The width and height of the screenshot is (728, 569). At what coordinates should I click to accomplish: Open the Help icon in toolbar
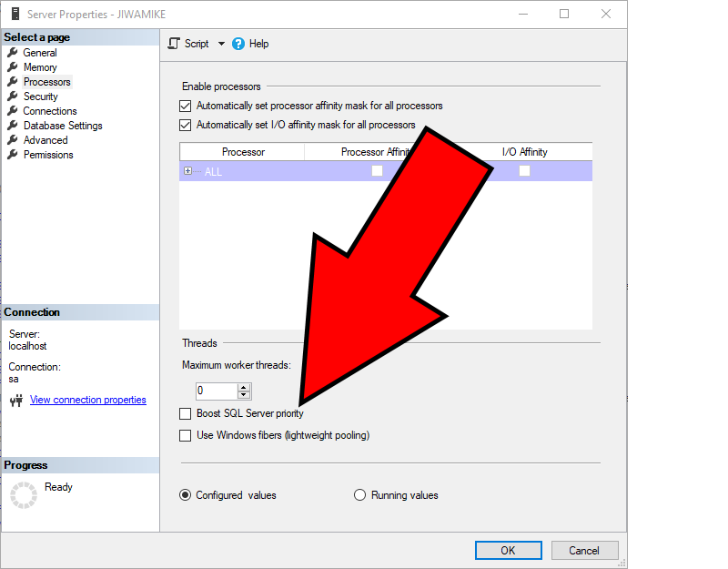pos(238,44)
